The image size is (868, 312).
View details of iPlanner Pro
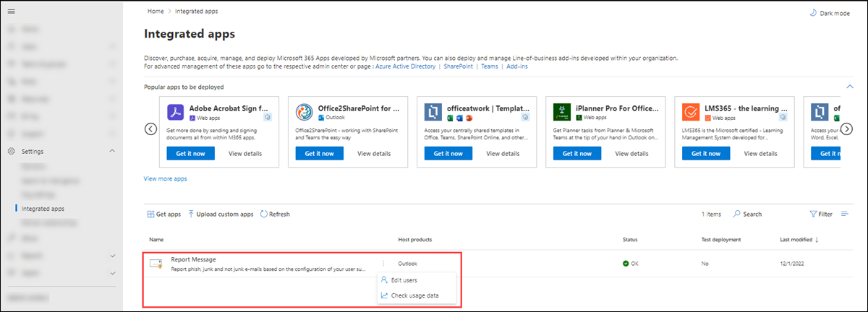[631, 153]
